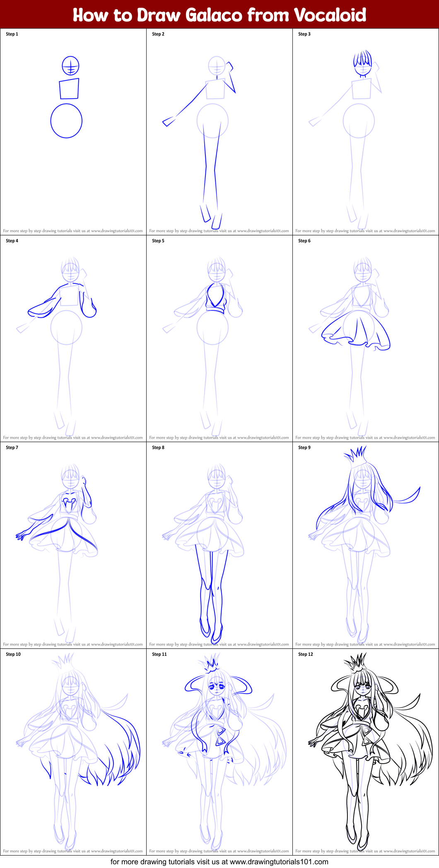Click the 'Step 3' label text

pos(304,34)
